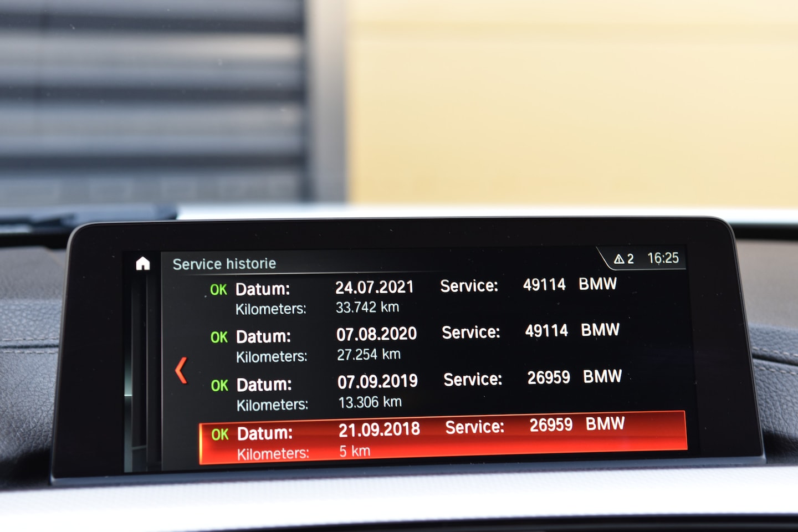Image resolution: width=798 pixels, height=532 pixels.
Task: Tap the home icon on the iDrive screen
Action: [x=143, y=263]
